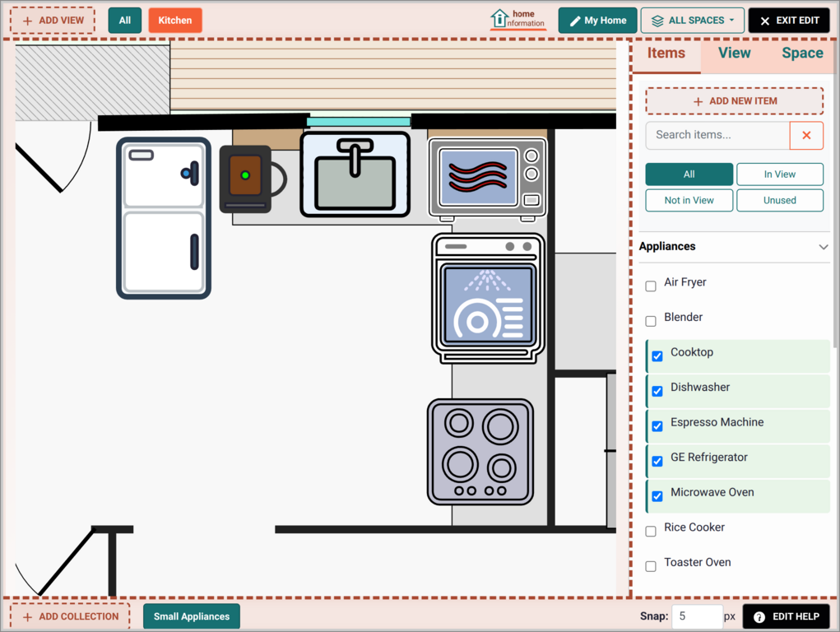Select the microwave oven icon
The height and width of the screenshot is (632, 840).
(x=487, y=179)
